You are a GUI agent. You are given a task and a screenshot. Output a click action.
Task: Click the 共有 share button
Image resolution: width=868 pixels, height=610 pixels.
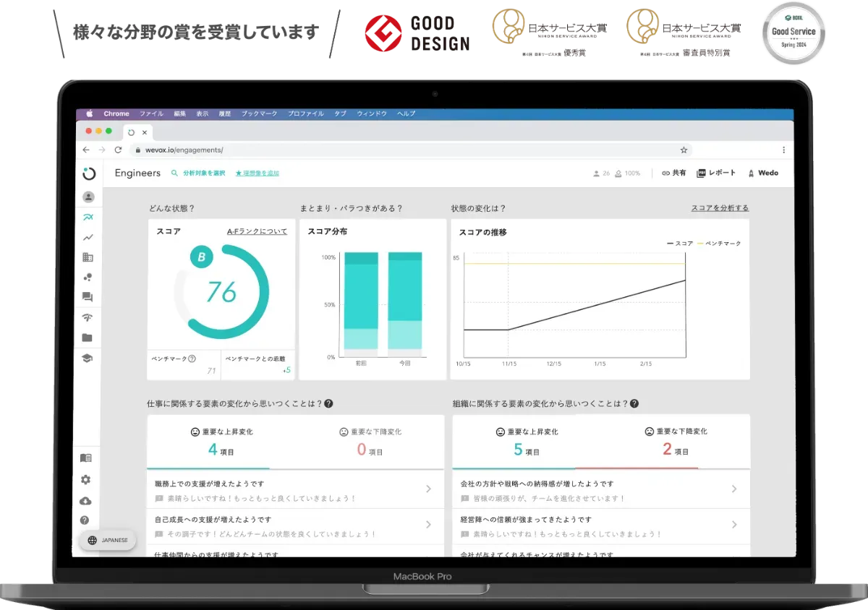[x=674, y=173]
